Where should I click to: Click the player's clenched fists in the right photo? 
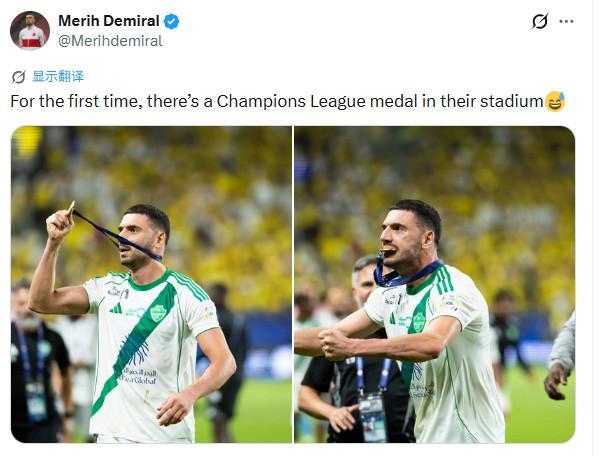pos(333,343)
